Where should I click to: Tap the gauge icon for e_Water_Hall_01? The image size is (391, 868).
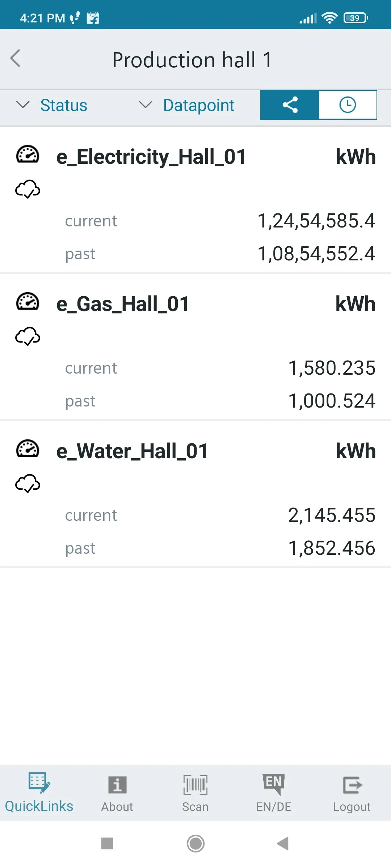(x=28, y=449)
